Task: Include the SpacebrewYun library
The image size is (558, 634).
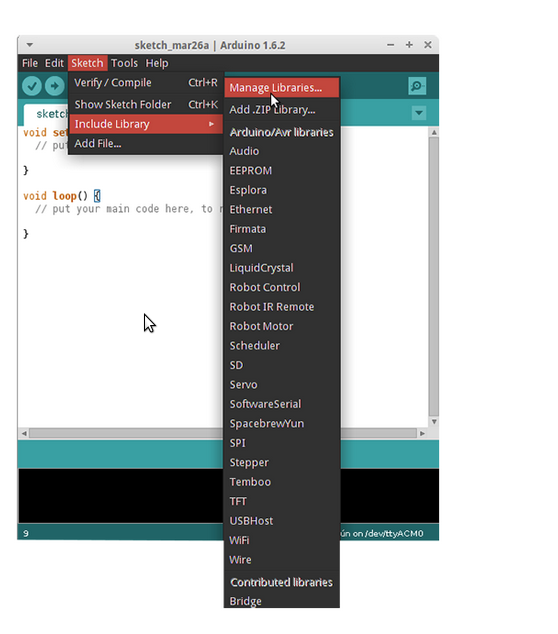Action: pos(281,423)
